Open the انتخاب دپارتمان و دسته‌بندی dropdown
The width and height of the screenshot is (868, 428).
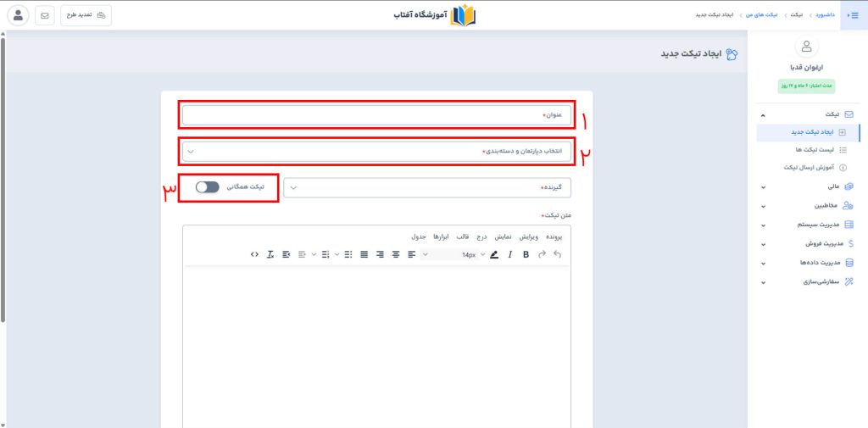(x=376, y=152)
